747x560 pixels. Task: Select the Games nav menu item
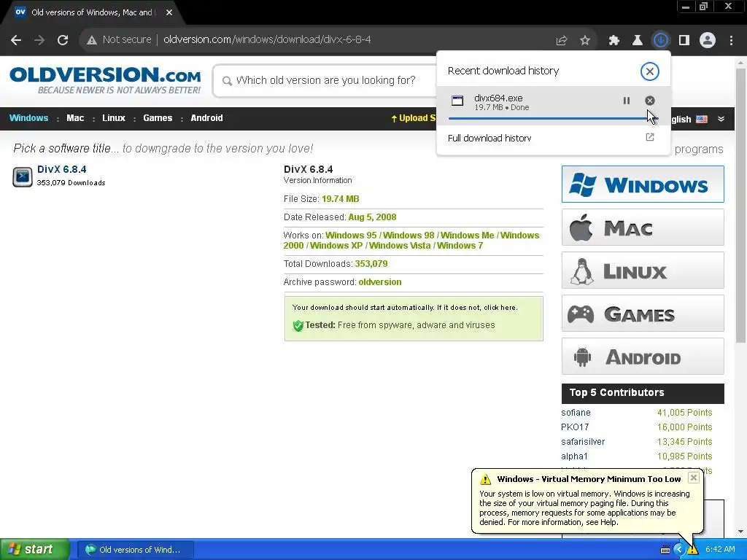click(x=158, y=118)
